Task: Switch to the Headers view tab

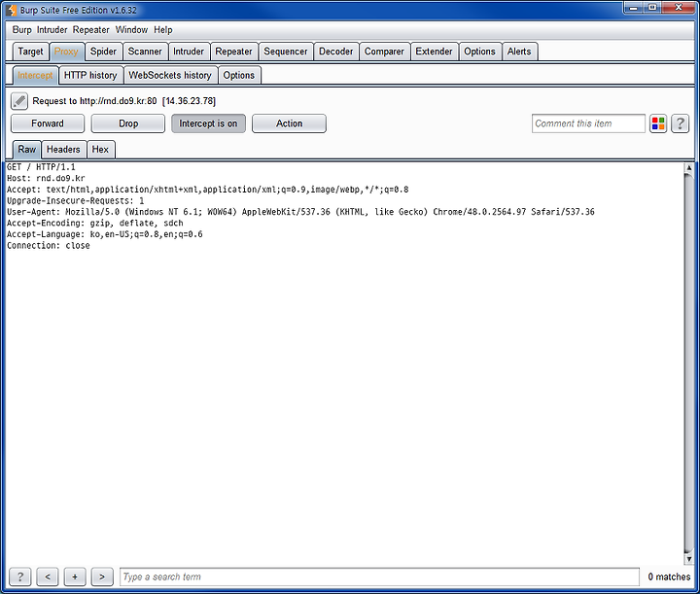Action: tap(63, 150)
